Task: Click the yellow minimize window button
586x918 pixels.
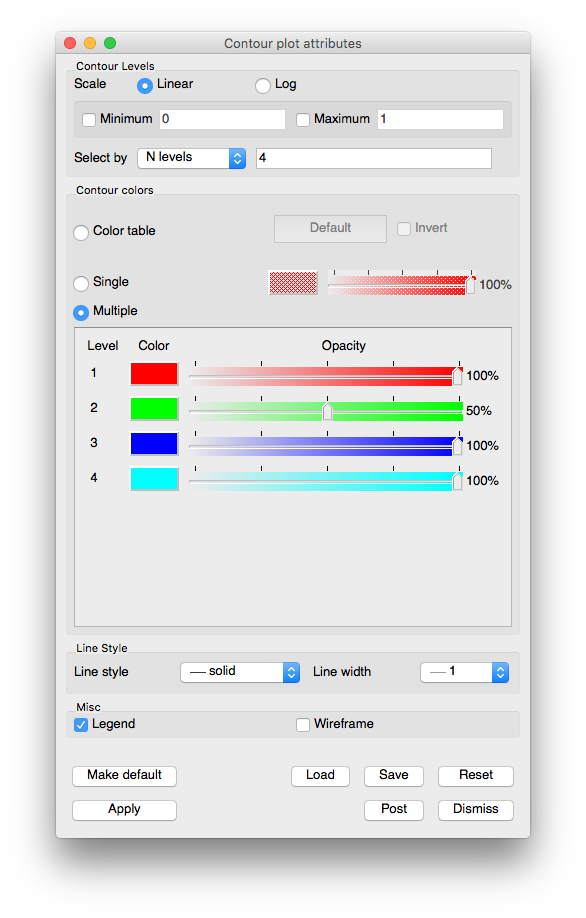Action: pos(90,43)
